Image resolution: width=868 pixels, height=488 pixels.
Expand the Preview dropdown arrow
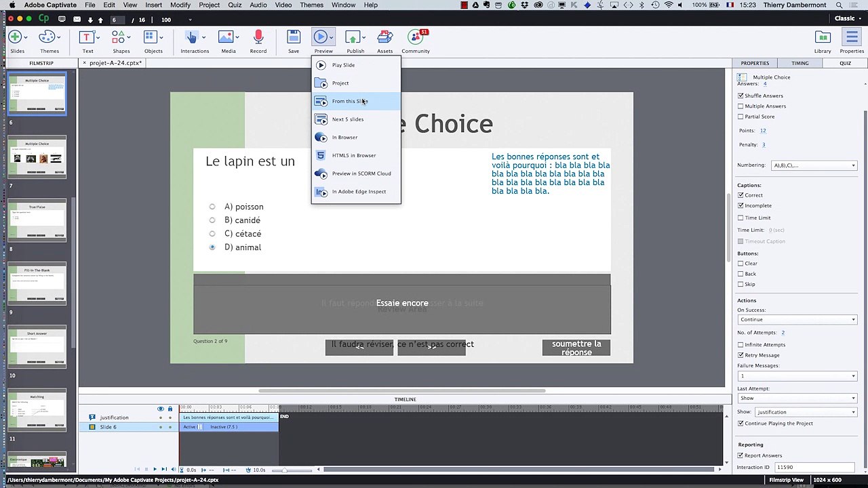click(x=332, y=37)
